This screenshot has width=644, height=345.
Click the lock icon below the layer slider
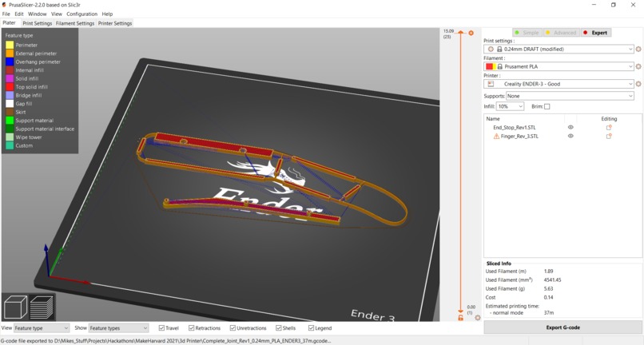[x=461, y=318]
